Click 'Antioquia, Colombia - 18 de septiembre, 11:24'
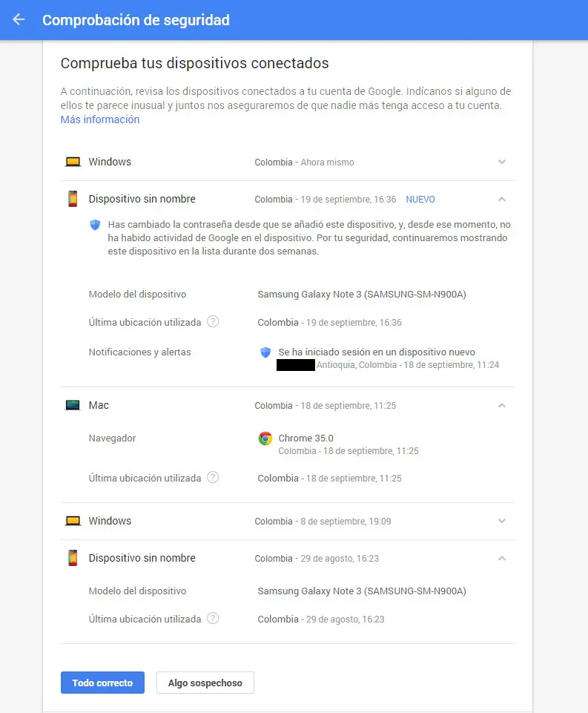Image resolution: width=588 pixels, height=713 pixels. [x=408, y=365]
